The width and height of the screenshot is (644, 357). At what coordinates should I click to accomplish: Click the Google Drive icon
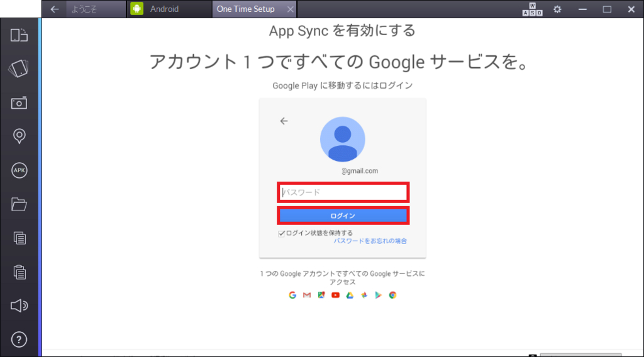[350, 295]
